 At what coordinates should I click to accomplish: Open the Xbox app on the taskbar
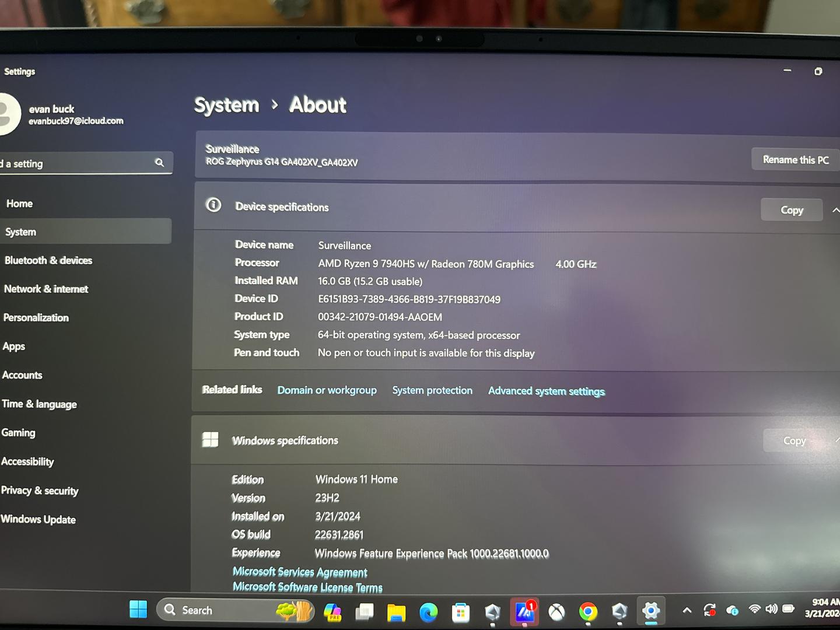pyautogui.click(x=556, y=612)
